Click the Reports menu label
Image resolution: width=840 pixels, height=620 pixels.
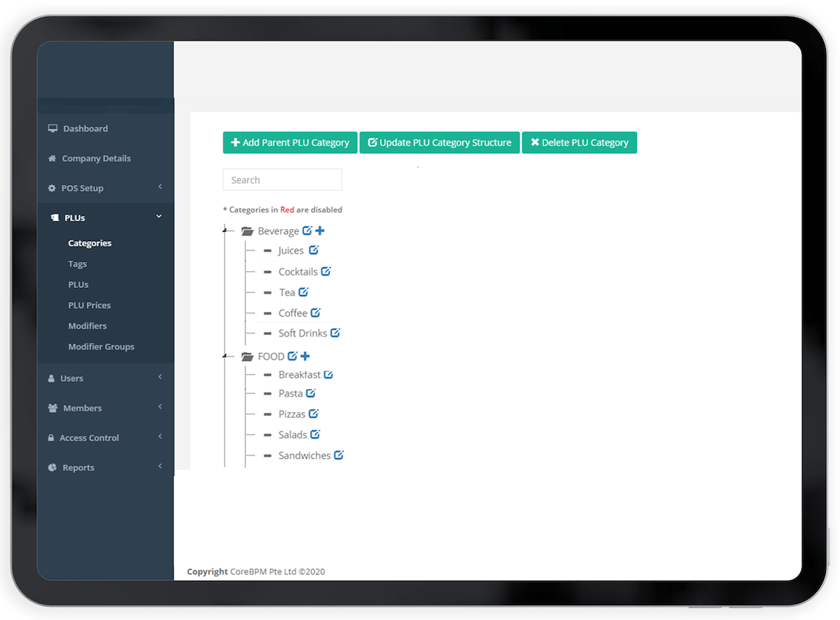point(78,467)
